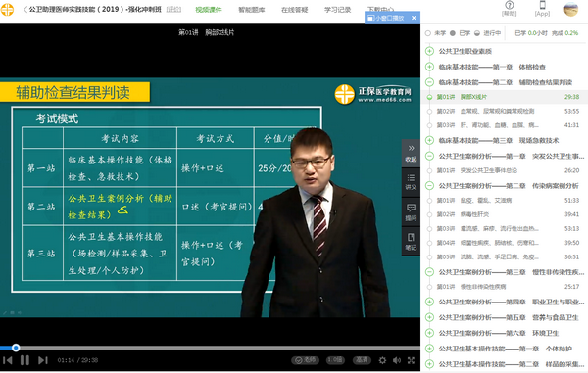Click the 未学 status legend circle

(428, 33)
